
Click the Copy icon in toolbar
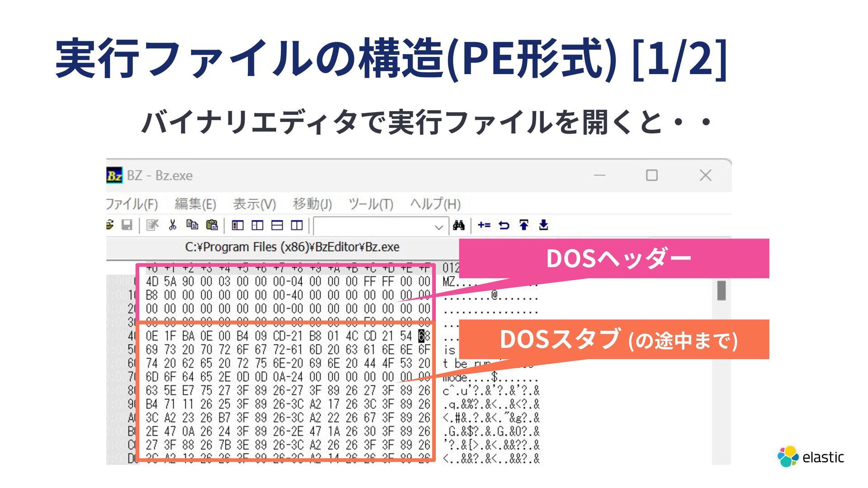tap(192, 225)
